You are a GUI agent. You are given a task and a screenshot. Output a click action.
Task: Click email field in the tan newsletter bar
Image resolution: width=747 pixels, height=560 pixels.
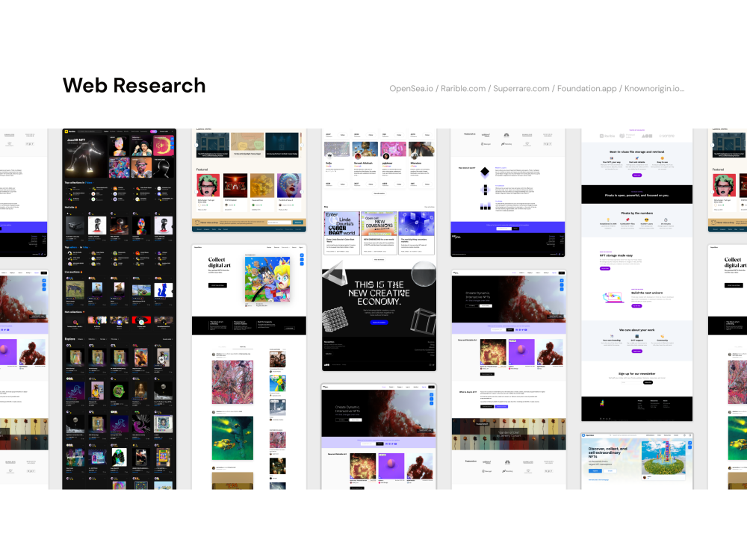279,223
